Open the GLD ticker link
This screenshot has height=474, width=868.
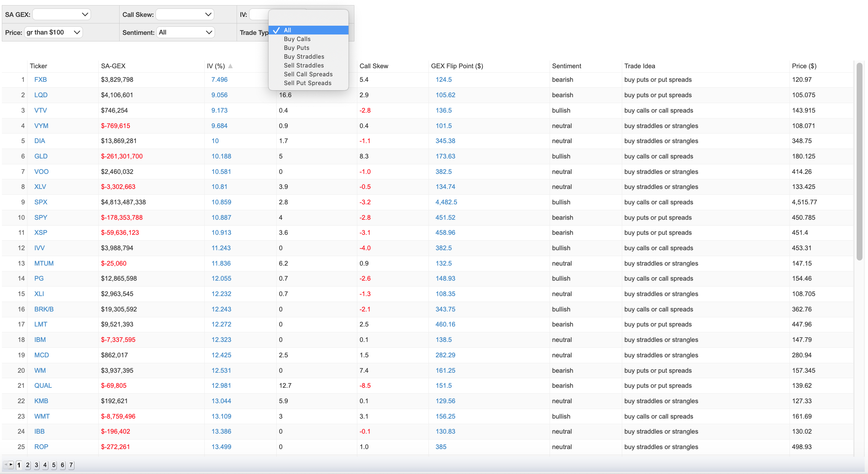41,156
